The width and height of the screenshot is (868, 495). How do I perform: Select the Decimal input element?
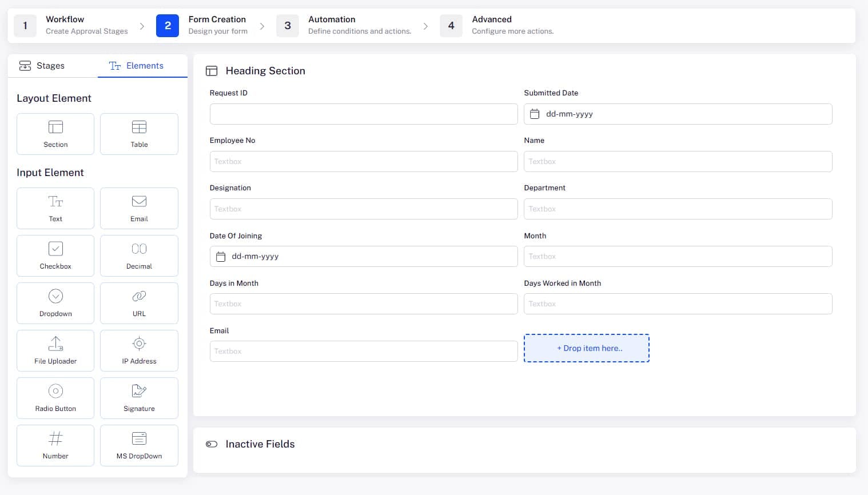click(x=139, y=256)
